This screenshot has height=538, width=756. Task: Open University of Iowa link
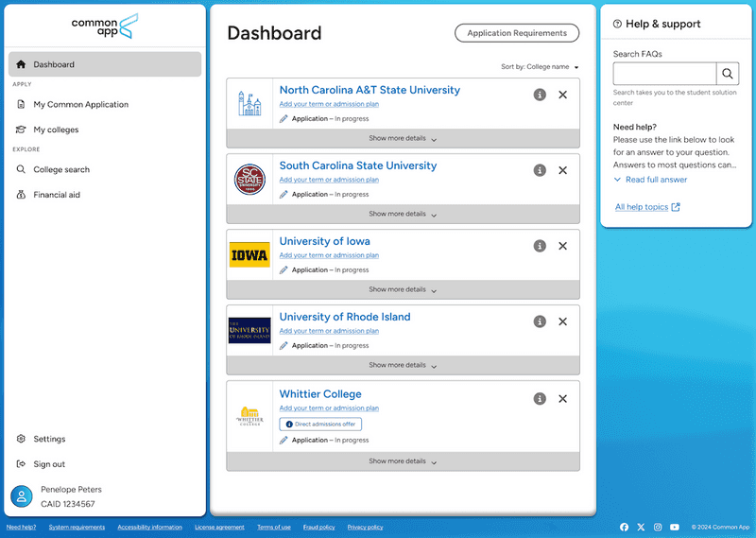[x=324, y=241]
